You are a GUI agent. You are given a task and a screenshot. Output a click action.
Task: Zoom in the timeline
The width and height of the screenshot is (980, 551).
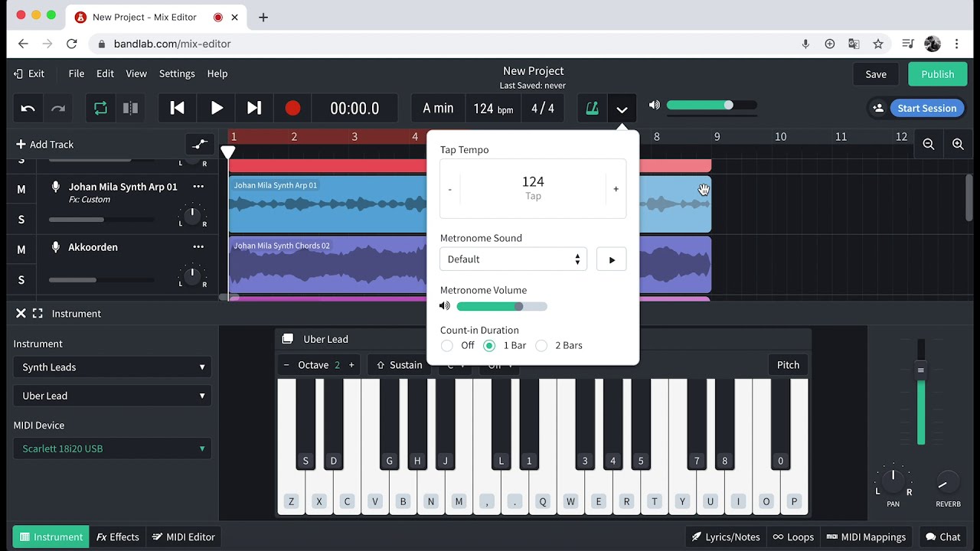pyautogui.click(x=958, y=144)
